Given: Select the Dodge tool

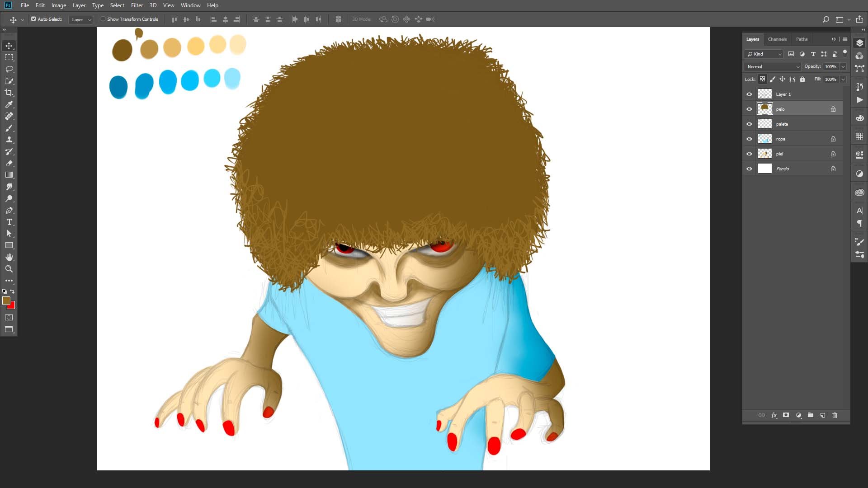Looking at the screenshot, I should coord(9,198).
